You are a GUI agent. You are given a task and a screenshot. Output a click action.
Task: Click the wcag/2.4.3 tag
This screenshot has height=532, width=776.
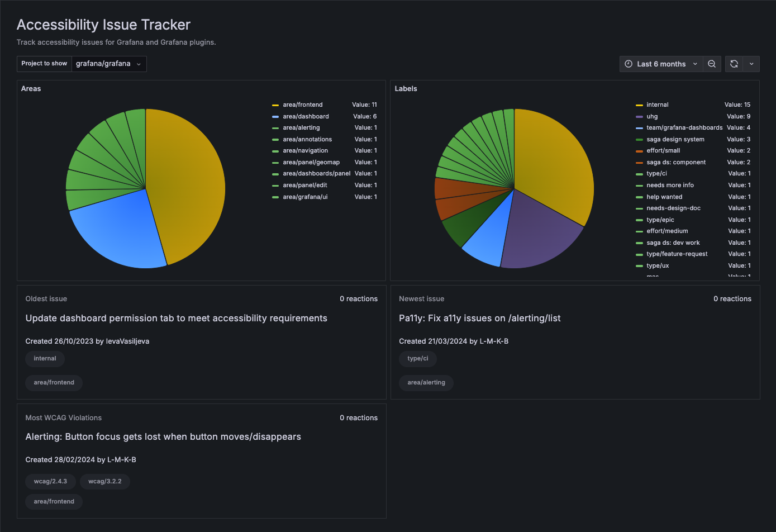coord(50,481)
